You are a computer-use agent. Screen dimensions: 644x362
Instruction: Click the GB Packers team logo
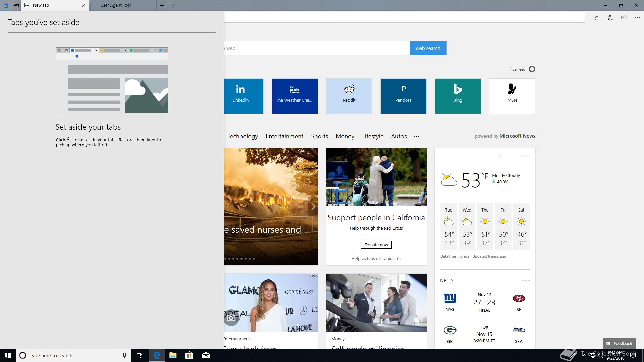coord(450,330)
